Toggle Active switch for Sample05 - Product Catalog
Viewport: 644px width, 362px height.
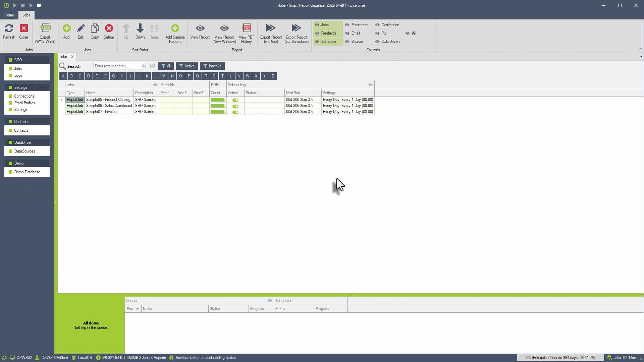pyautogui.click(x=235, y=100)
